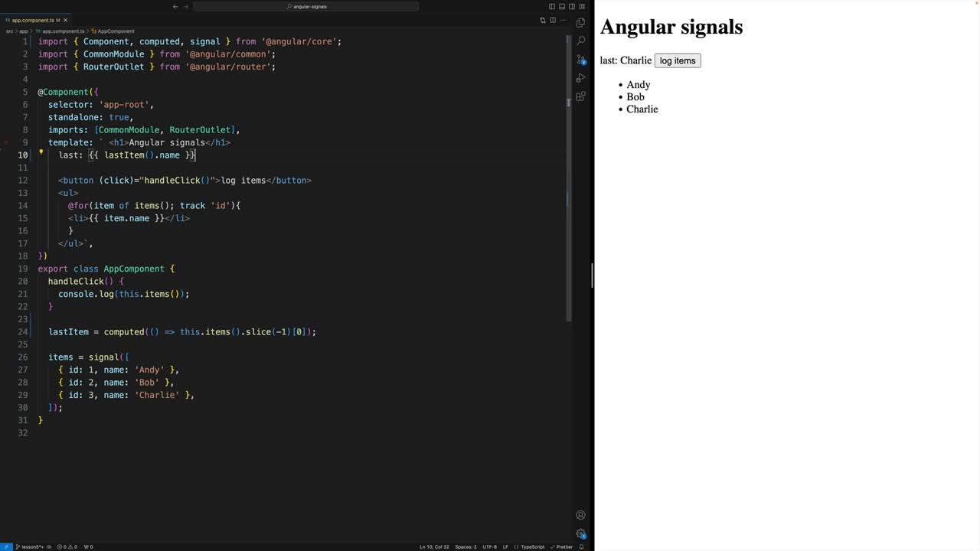Open the Manage gear settings icon

click(580, 533)
